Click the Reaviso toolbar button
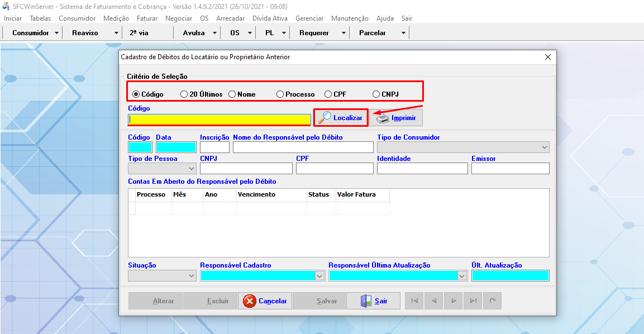Screen dimensions: 644x334 point(85,33)
